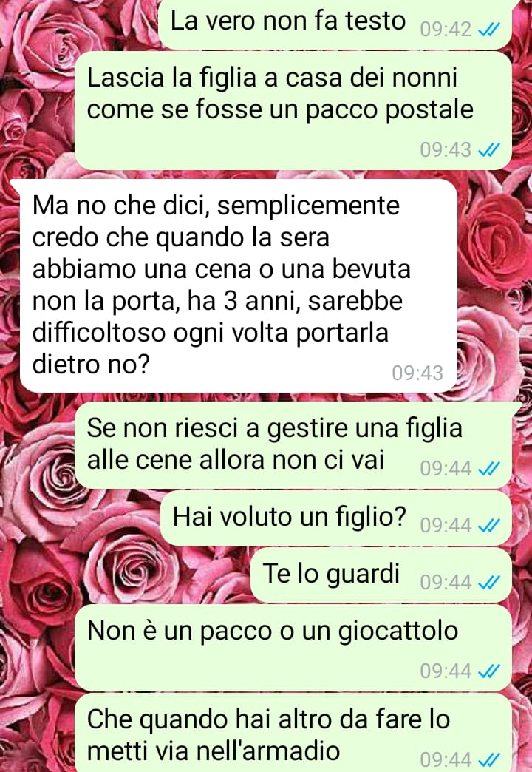Tap the 09:44 timestamp on 'Te lo guardi'

(x=446, y=583)
